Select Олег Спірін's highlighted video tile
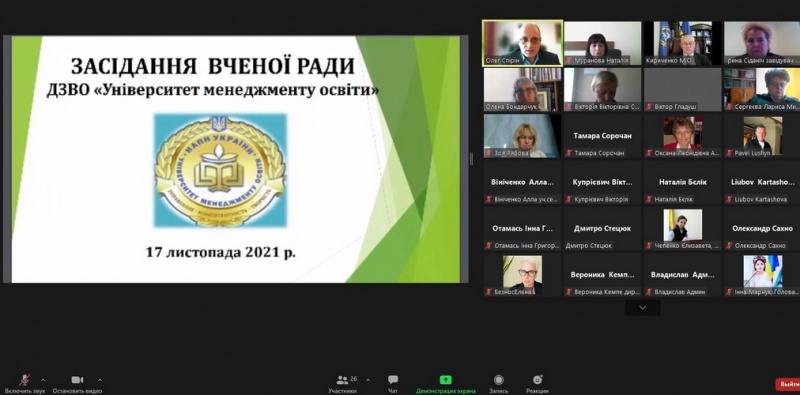Viewport: 800px width, 395px height. click(x=522, y=43)
